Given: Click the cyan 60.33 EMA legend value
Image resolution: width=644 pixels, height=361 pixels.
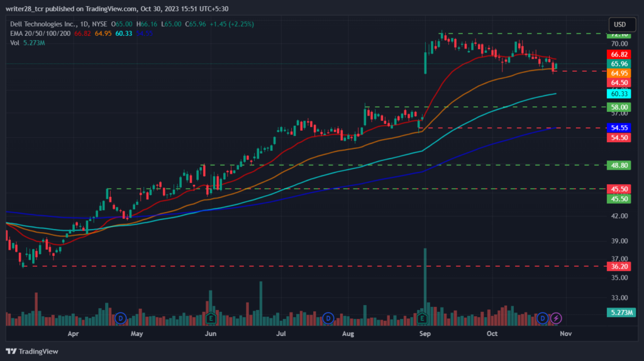Looking at the screenshot, I should [x=124, y=34].
